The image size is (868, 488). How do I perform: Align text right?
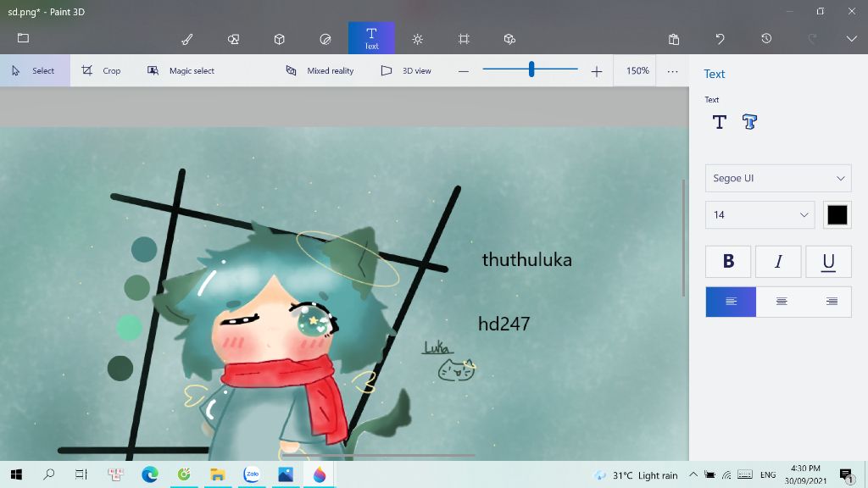pos(832,302)
